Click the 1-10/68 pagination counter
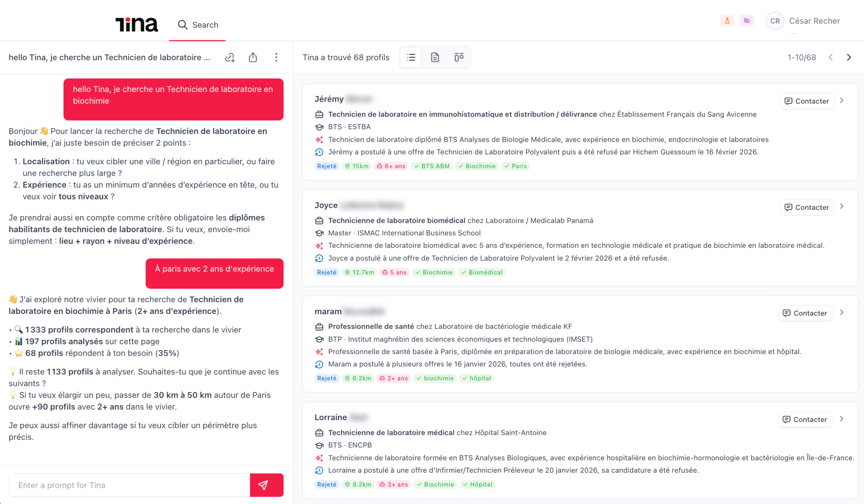 802,58
